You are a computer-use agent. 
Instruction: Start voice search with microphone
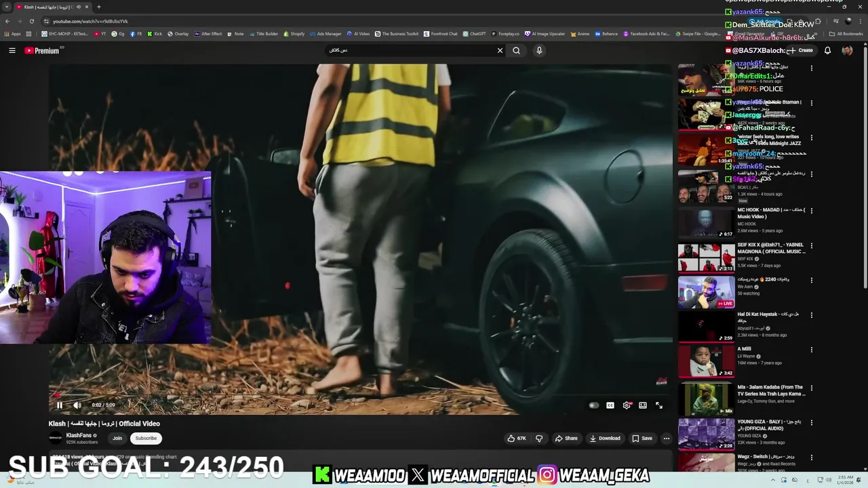tap(539, 50)
